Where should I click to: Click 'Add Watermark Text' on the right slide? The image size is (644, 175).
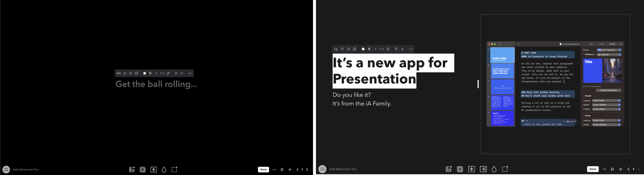(x=343, y=169)
